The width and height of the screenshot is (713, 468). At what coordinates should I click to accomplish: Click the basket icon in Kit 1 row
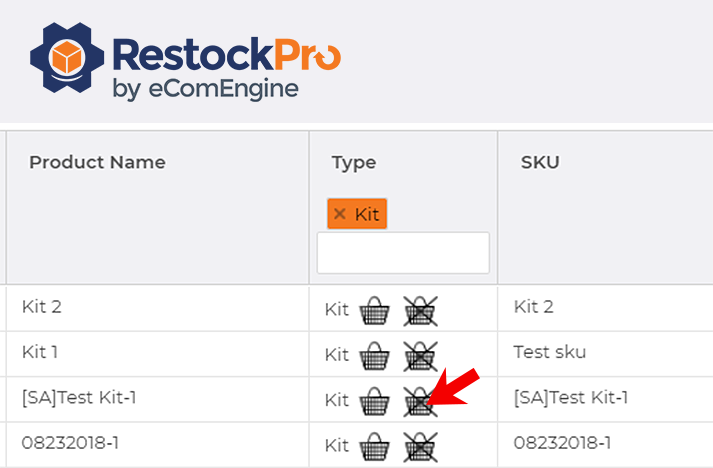click(374, 355)
